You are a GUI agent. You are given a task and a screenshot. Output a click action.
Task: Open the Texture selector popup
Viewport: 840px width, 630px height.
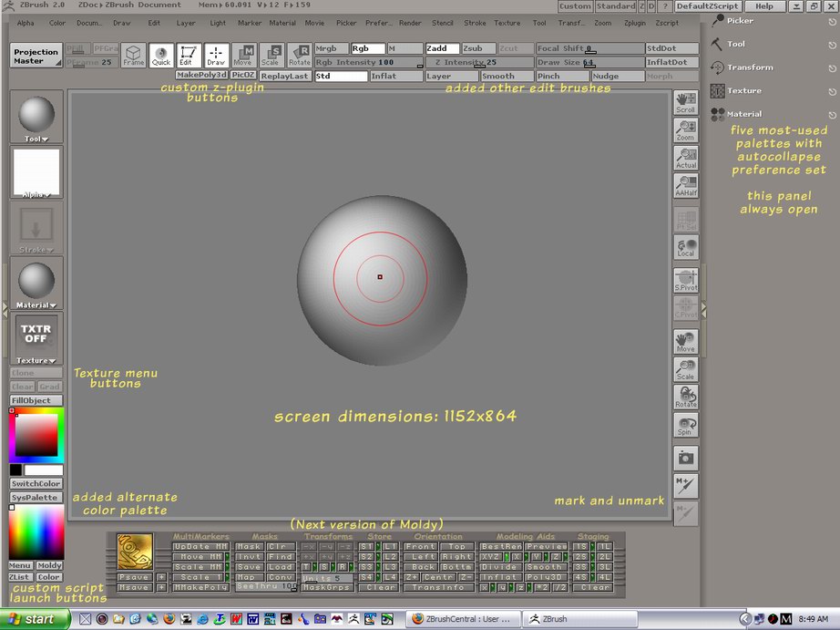click(36, 338)
